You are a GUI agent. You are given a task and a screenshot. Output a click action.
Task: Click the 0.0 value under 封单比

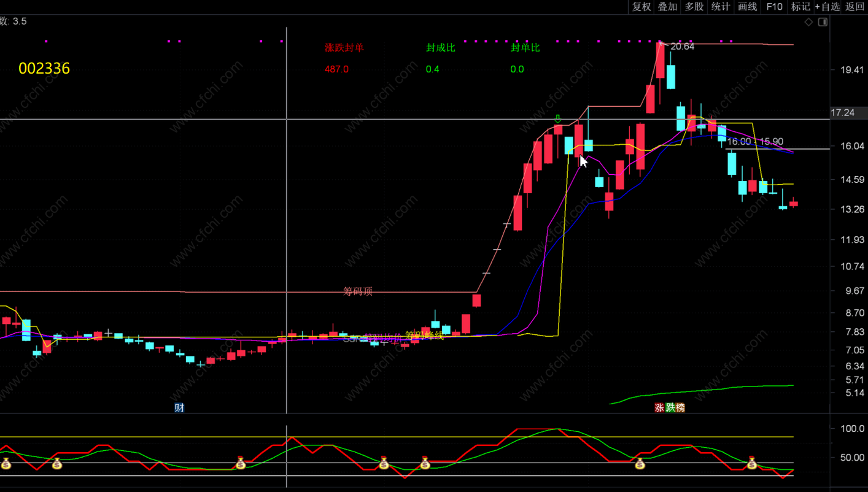[x=517, y=69]
